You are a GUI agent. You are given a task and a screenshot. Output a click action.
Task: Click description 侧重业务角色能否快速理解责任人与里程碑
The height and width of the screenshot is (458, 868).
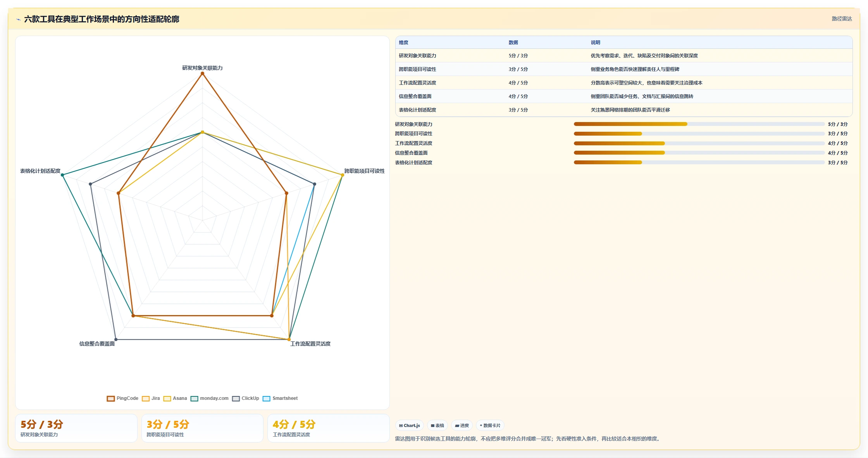(635, 69)
